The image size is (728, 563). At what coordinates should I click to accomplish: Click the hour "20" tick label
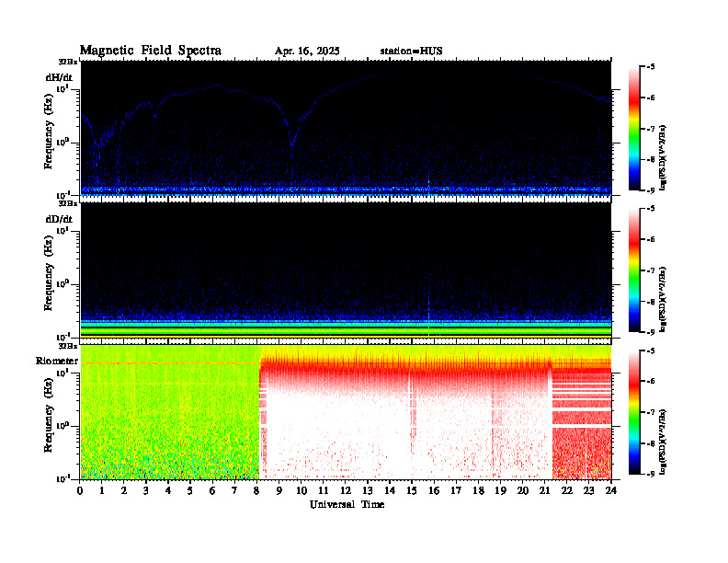[x=523, y=491]
